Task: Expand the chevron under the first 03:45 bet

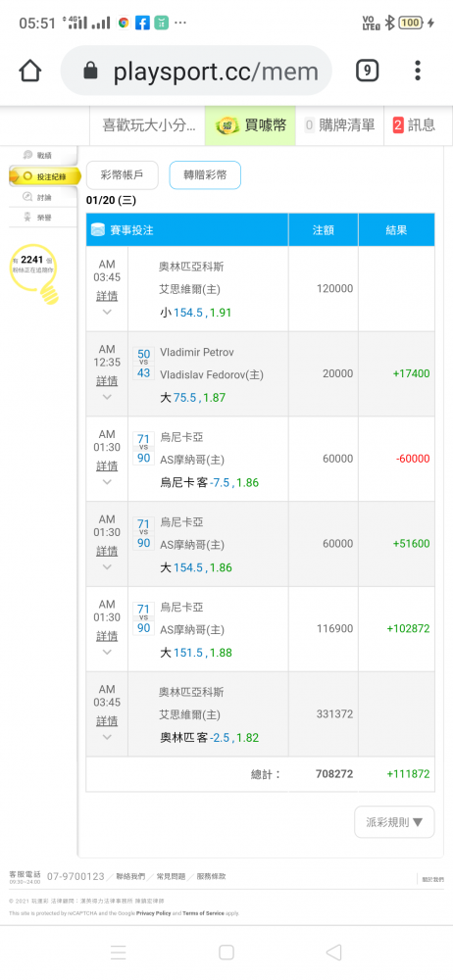Action: click(107, 312)
